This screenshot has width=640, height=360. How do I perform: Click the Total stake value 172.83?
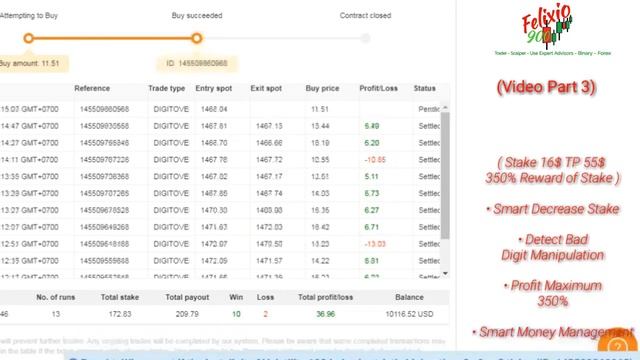point(120,314)
